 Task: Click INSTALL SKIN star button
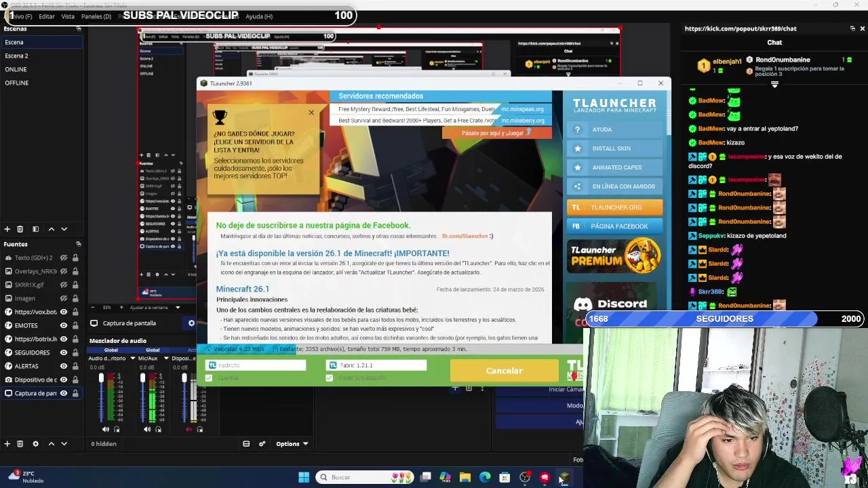coord(615,148)
